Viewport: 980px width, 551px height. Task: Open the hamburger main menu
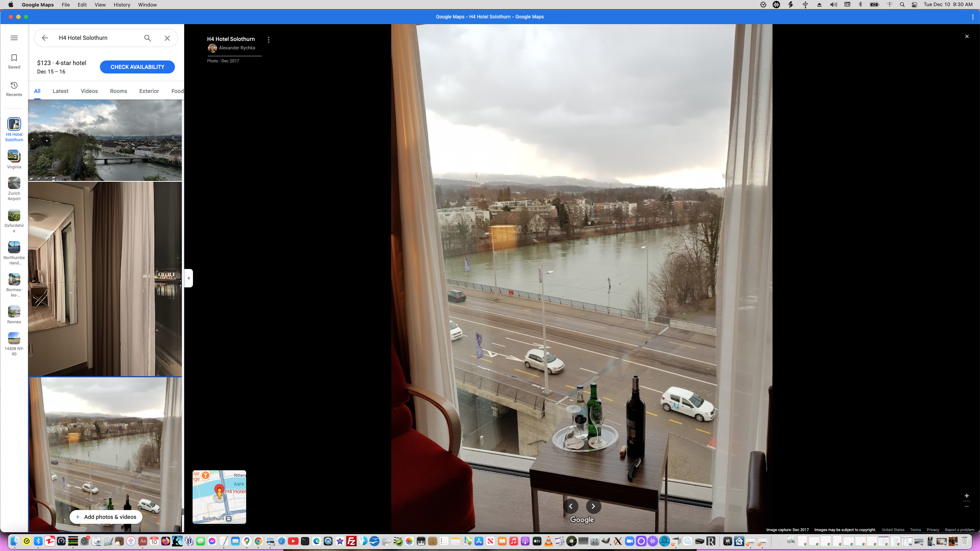(x=14, y=38)
